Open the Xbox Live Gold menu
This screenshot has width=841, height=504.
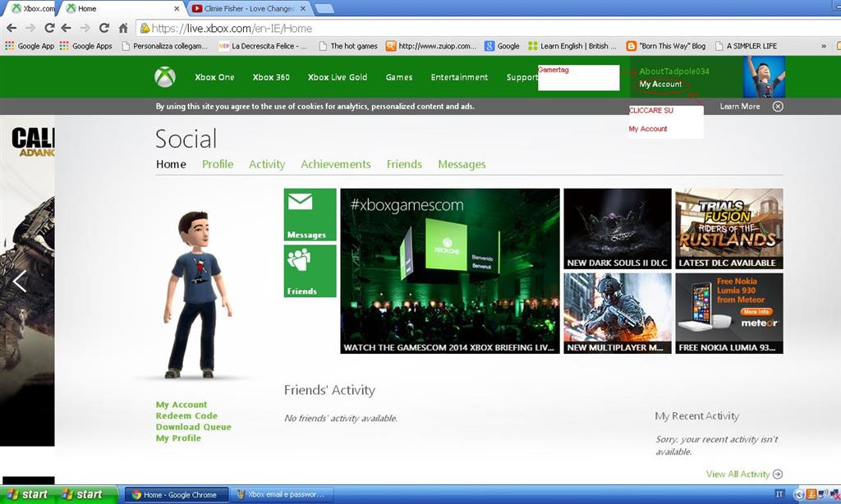[338, 77]
